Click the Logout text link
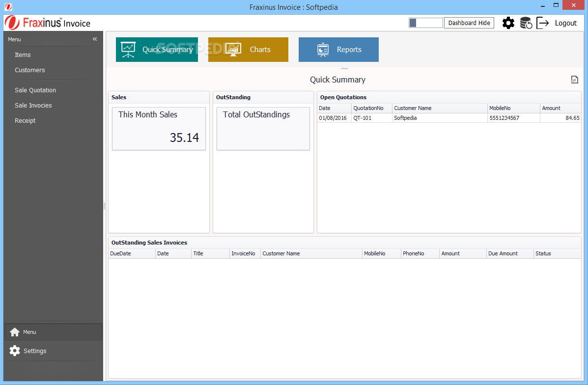Screen dimensions: 588x385 coord(565,23)
